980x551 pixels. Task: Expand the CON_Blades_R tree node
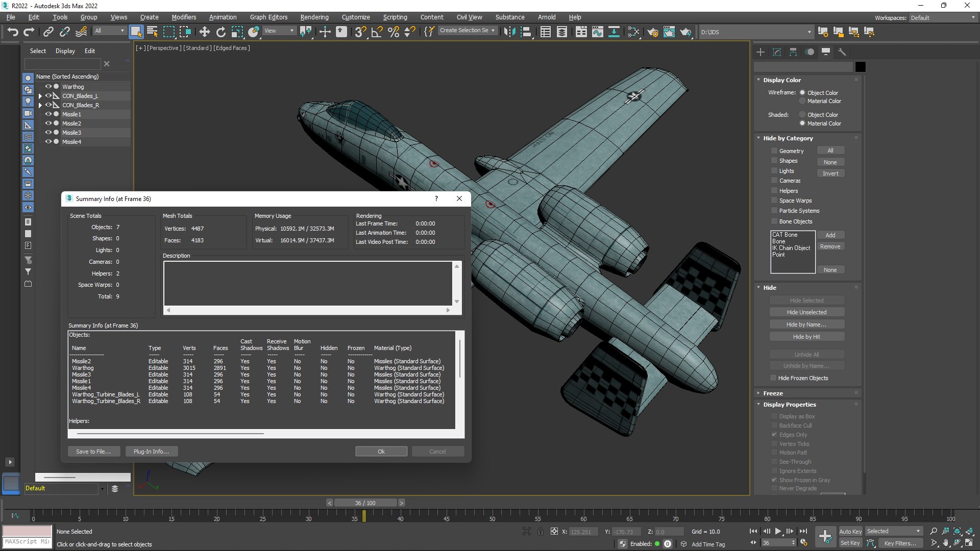[x=40, y=105]
